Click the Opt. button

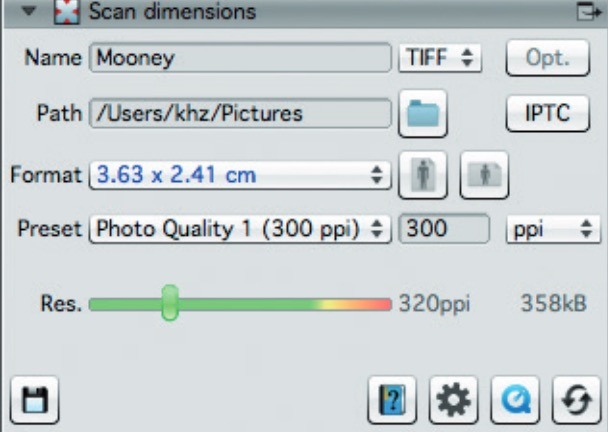tap(548, 58)
